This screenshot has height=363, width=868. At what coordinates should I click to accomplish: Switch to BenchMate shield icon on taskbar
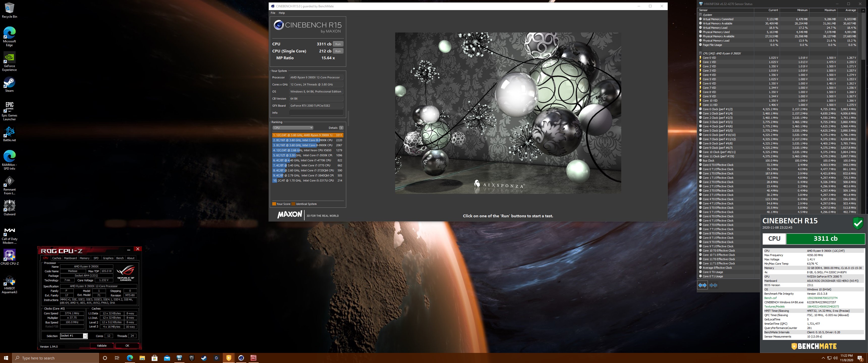tap(229, 358)
